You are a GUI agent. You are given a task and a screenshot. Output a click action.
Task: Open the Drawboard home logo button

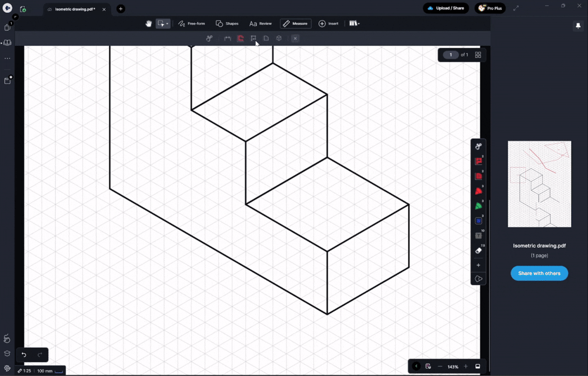click(7, 8)
